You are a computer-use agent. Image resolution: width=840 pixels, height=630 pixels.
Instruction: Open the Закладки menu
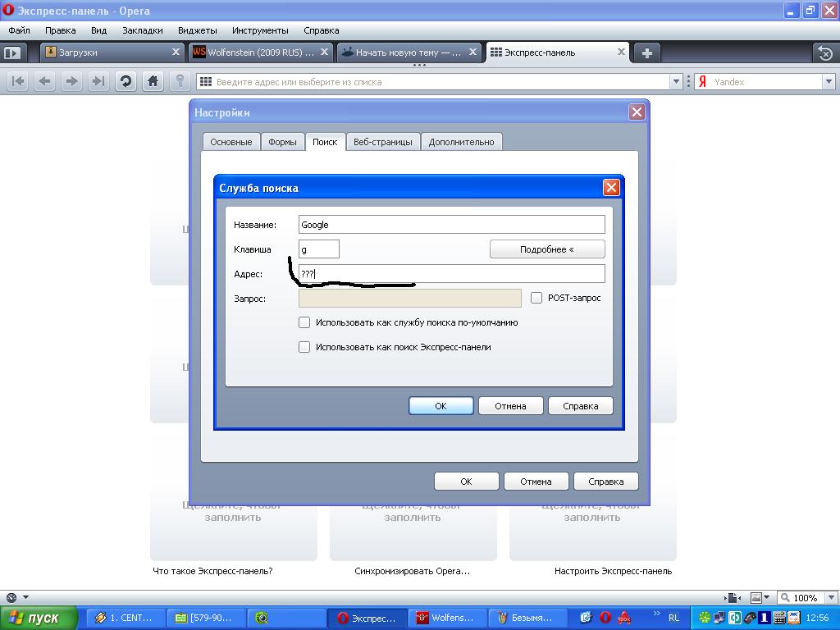(142, 30)
